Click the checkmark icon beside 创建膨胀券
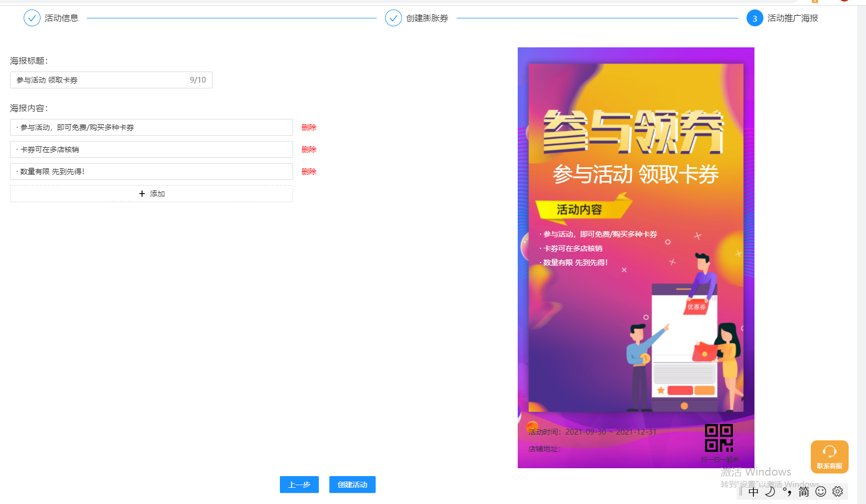Image resolution: width=866 pixels, height=504 pixels. (x=394, y=17)
